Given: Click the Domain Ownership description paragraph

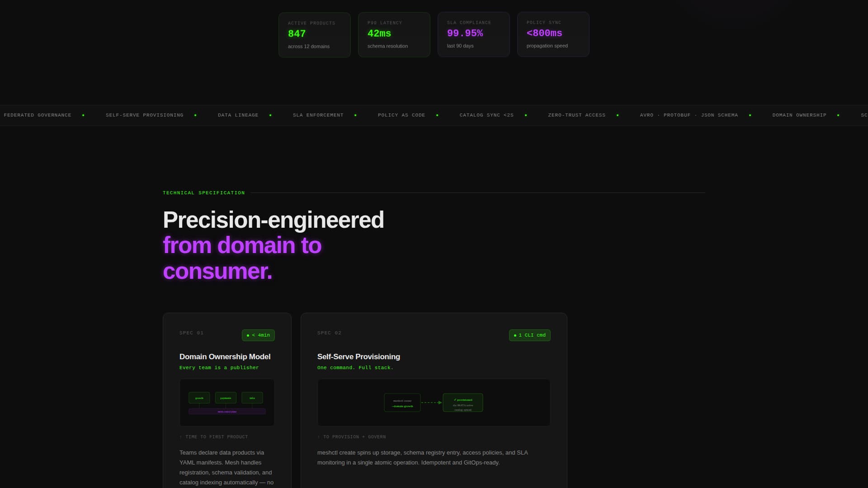Looking at the screenshot, I should [227, 468].
